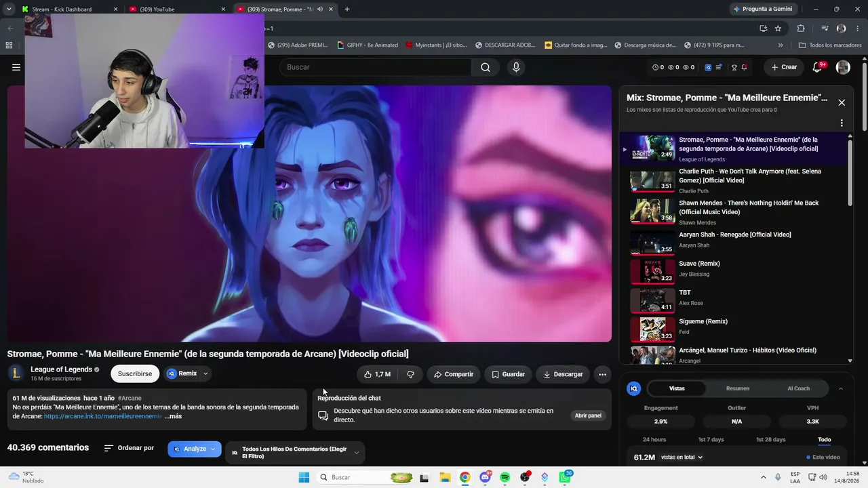This screenshot has width=868, height=488.
Task: Select the 1st 28 days time range
Action: [x=771, y=440]
